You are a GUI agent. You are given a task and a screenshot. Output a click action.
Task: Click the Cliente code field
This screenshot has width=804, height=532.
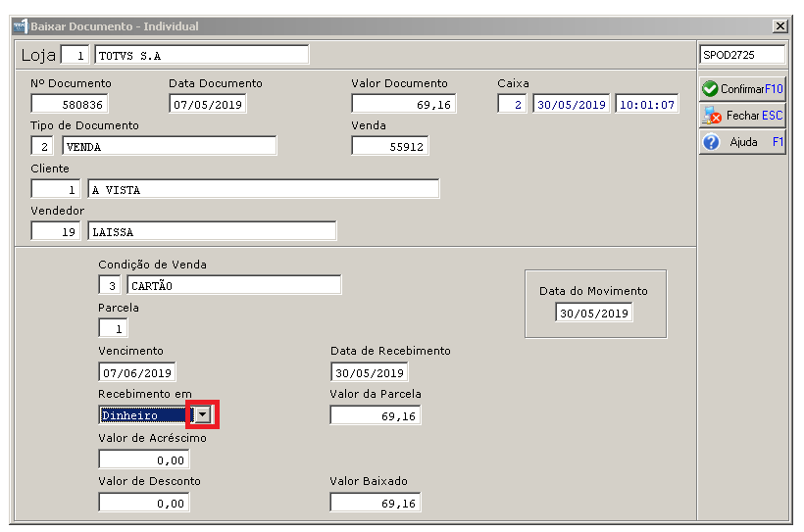55,189
